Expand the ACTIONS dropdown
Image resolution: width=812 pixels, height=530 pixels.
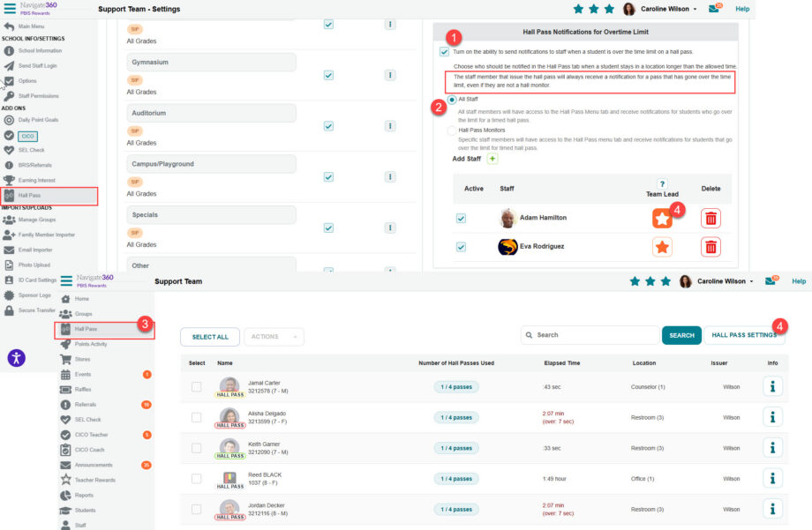(274, 336)
